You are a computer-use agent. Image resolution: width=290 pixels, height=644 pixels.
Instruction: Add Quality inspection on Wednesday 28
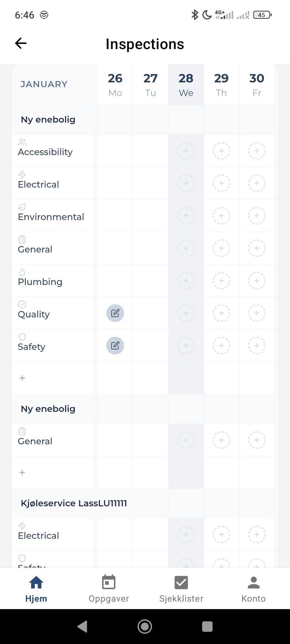coord(186,313)
